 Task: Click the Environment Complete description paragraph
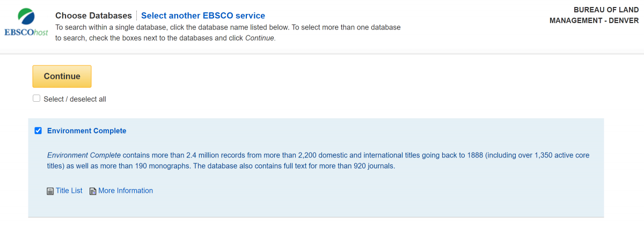(x=318, y=161)
